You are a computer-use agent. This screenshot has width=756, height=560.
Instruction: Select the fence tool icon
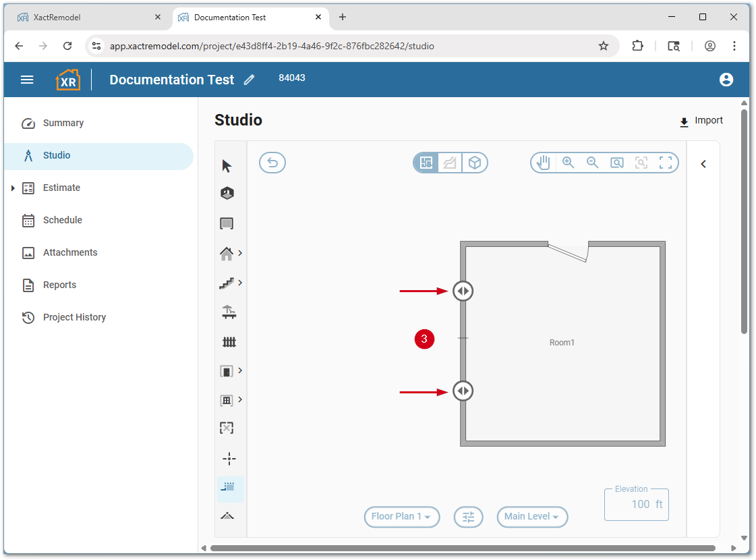tap(229, 342)
